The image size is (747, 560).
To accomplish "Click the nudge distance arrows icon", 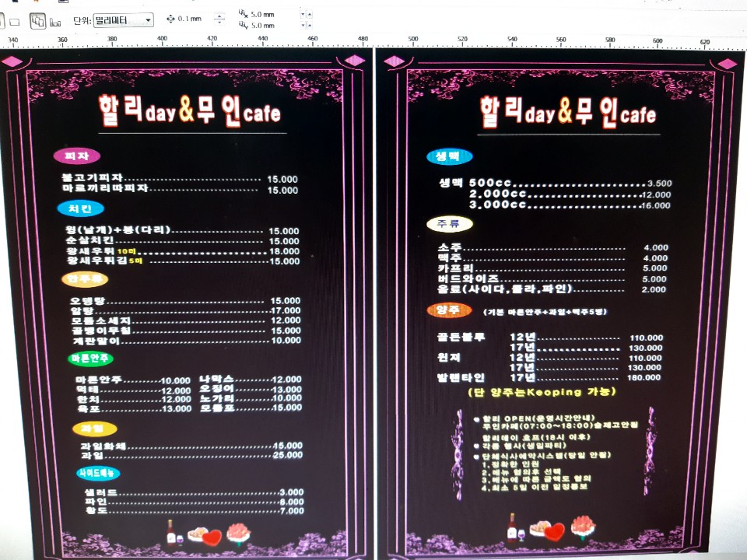I will 170,19.
